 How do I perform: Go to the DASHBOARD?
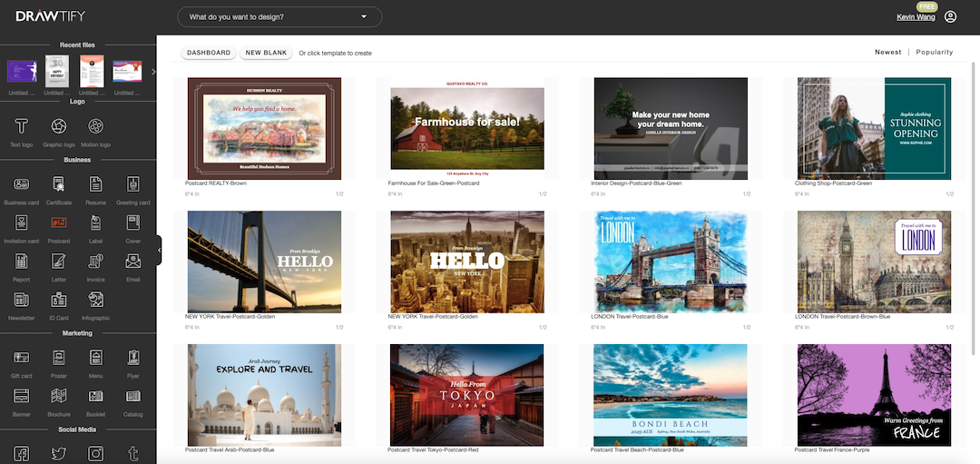(x=209, y=54)
